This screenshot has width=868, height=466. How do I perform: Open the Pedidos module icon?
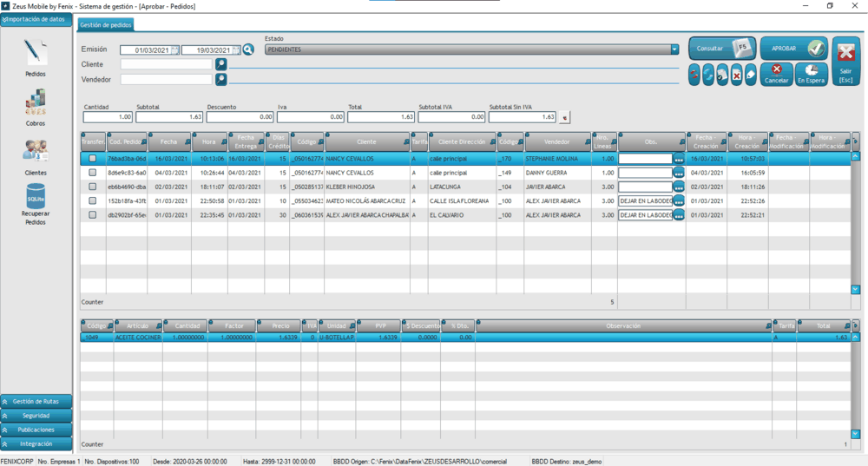click(x=36, y=53)
